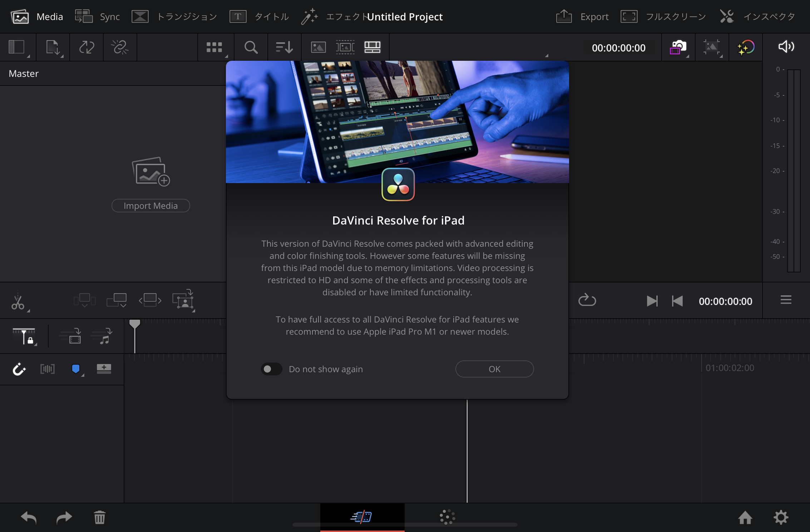Open the playhead lock tool options

click(x=24, y=336)
